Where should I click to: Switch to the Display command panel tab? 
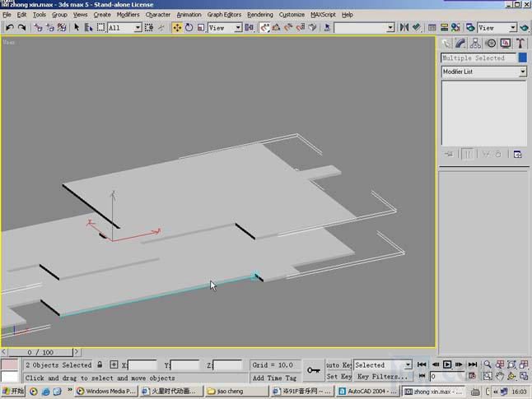(x=506, y=44)
